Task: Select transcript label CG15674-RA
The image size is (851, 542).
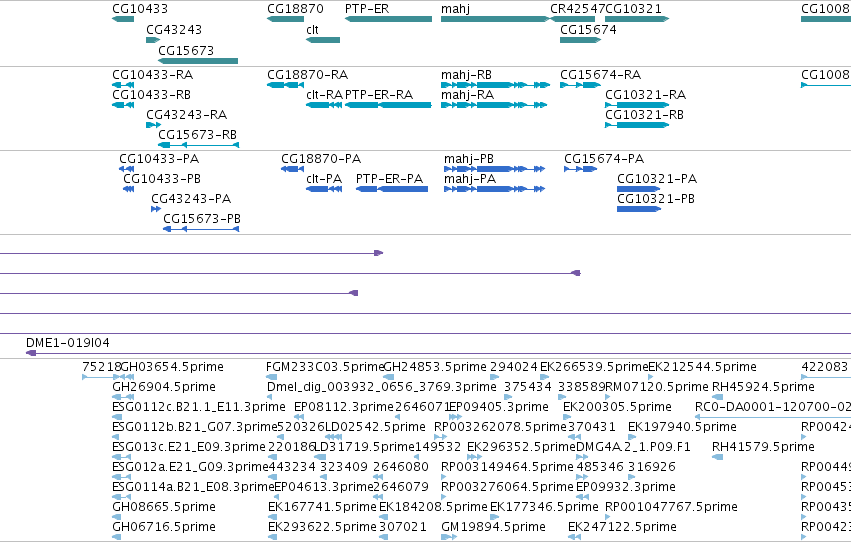Action: [x=600, y=75]
